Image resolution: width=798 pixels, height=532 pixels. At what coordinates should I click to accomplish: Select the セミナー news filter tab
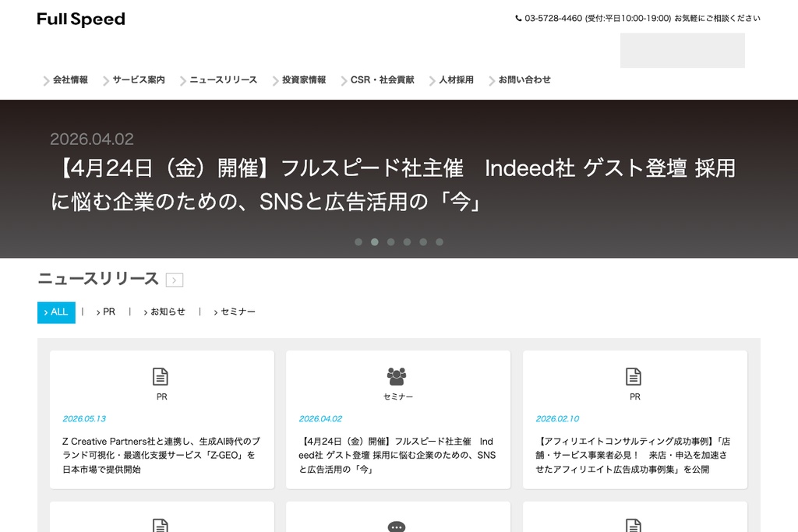tap(235, 312)
